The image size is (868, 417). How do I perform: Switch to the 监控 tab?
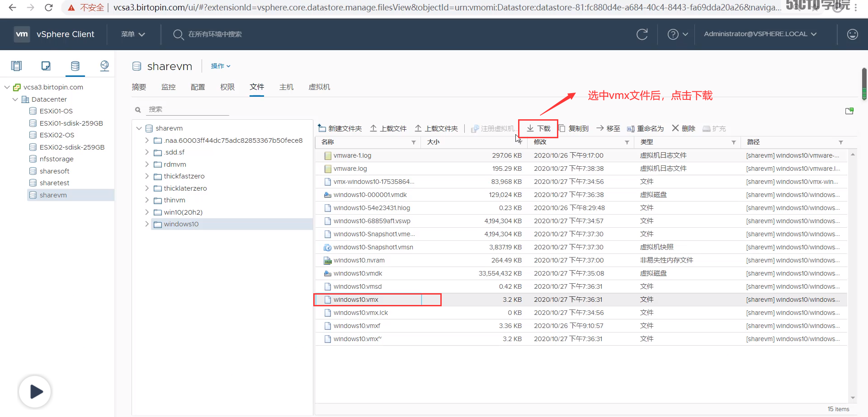168,87
